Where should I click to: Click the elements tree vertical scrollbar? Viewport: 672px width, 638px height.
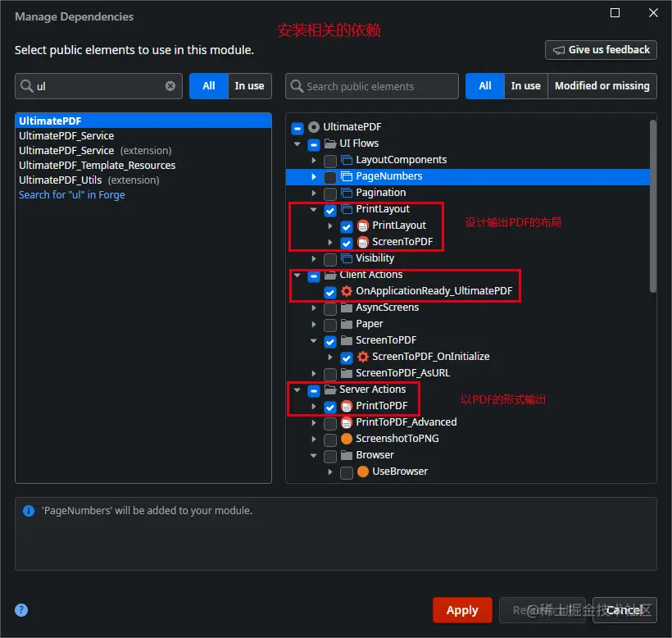652,206
